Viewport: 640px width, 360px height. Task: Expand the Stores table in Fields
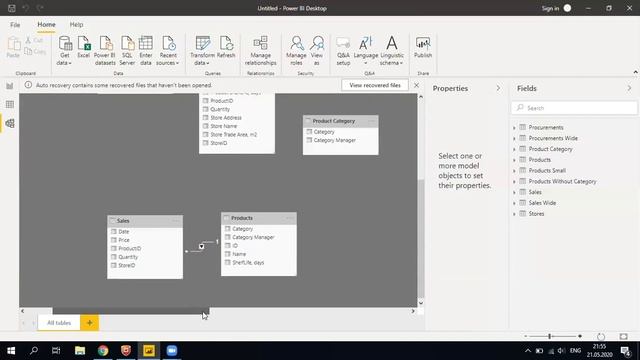click(x=514, y=214)
